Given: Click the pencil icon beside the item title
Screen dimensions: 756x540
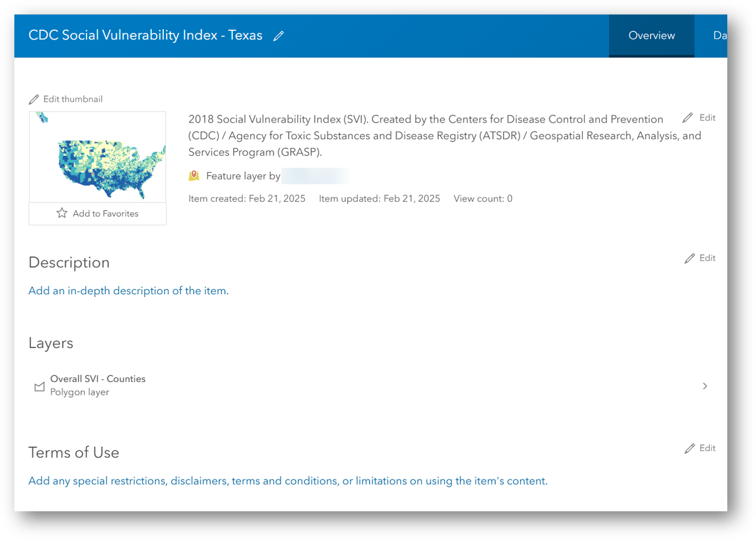Looking at the screenshot, I should pos(279,36).
